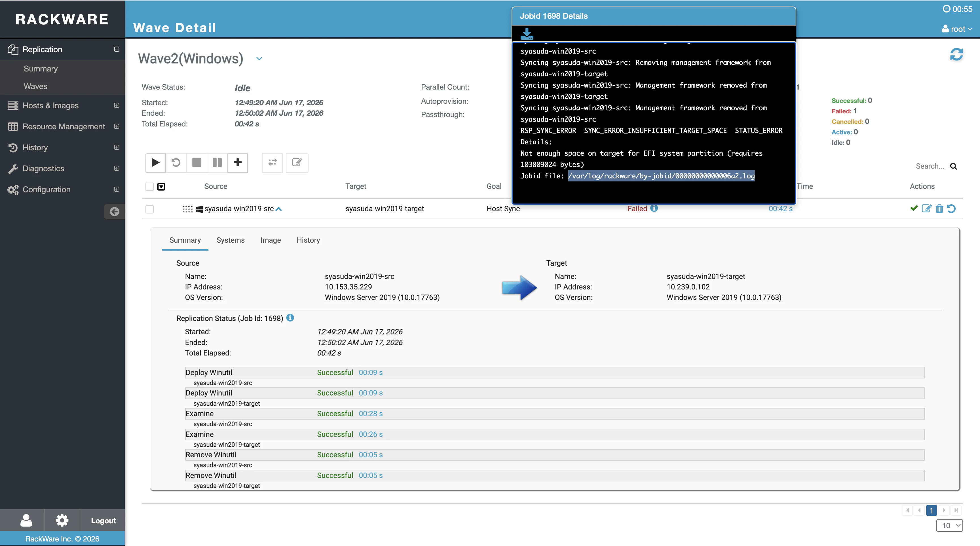Click the Successful: 0 counter
The height and width of the screenshot is (546, 980).
coord(852,100)
